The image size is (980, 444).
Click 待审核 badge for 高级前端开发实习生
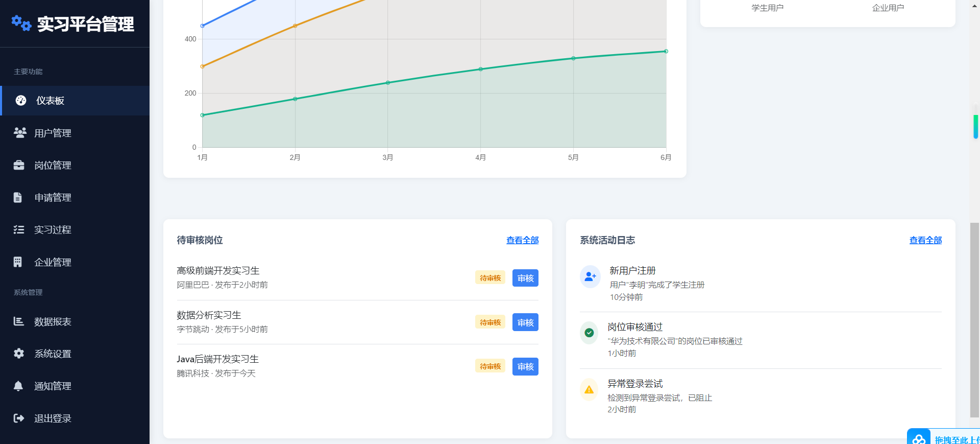(490, 277)
